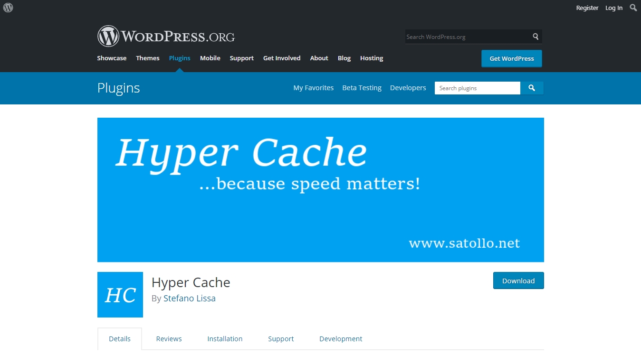
Task: Click the Download button
Action: [x=518, y=280]
